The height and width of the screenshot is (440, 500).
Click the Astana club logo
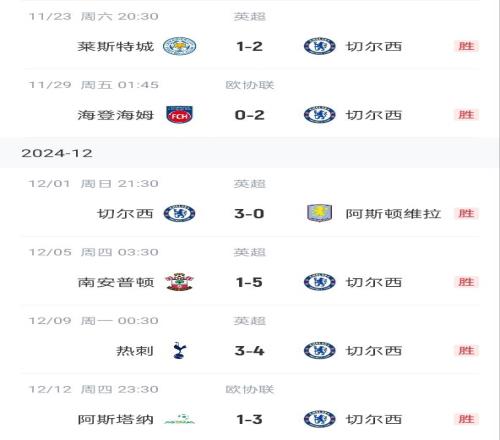click(x=179, y=419)
